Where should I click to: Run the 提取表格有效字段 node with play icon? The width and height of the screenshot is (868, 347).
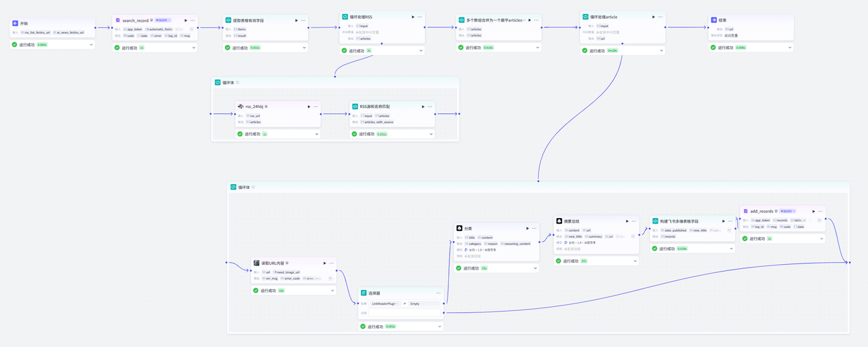296,20
